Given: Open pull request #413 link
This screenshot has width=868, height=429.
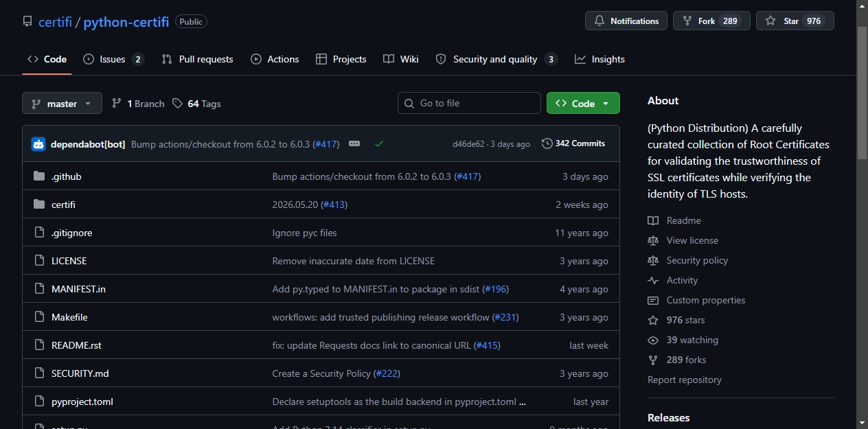Looking at the screenshot, I should point(334,205).
